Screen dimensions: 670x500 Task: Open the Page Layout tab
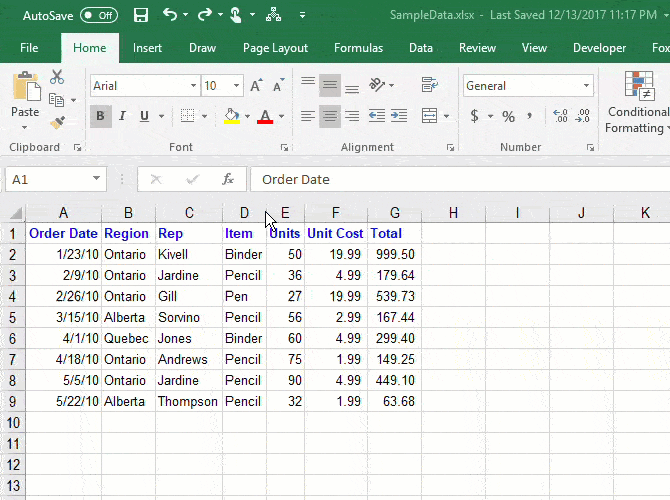275,48
